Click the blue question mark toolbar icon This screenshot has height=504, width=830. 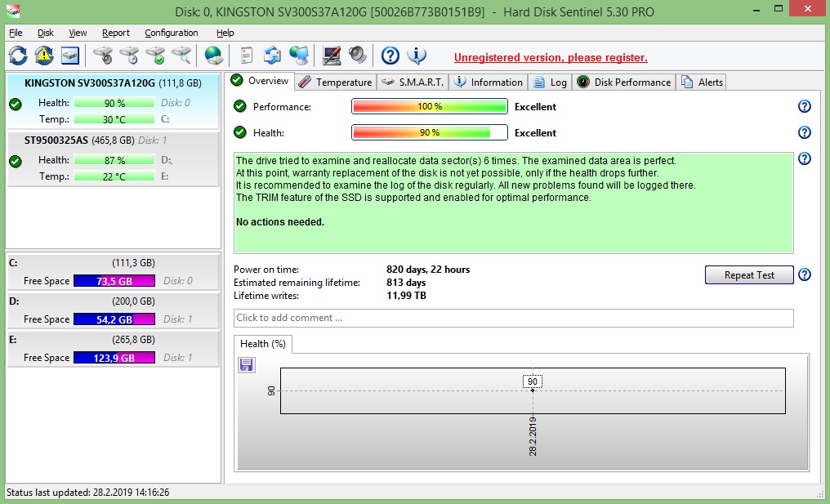tap(390, 56)
